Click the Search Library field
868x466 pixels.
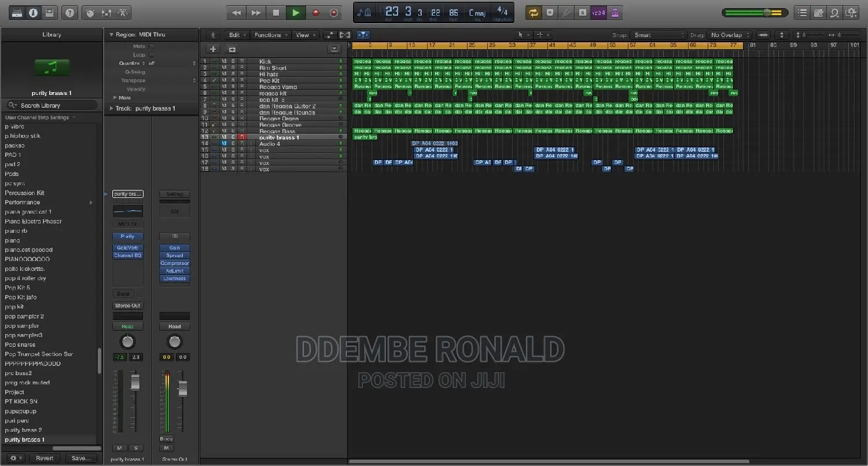click(51, 105)
